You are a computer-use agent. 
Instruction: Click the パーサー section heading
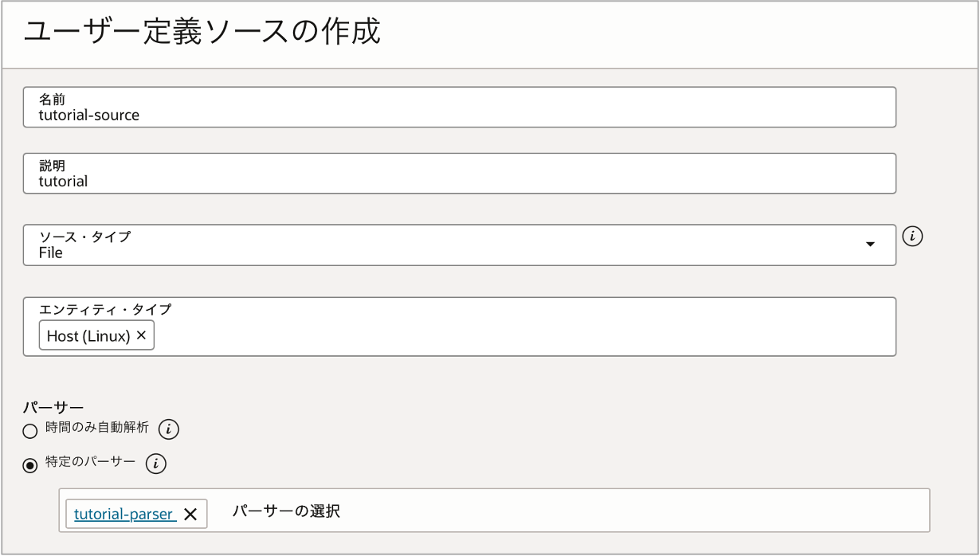pos(53,409)
